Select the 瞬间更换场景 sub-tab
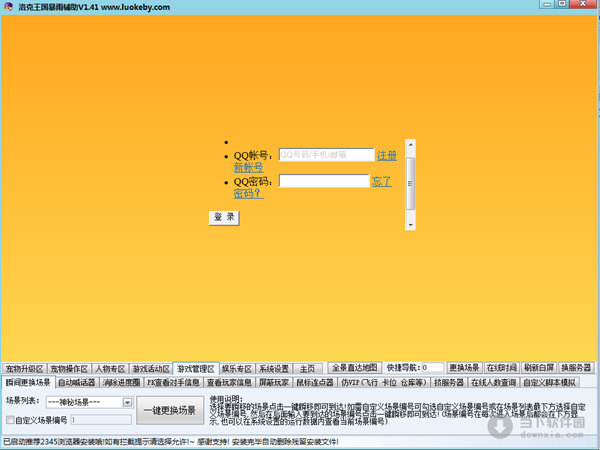This screenshot has width=600, height=450. [28, 382]
